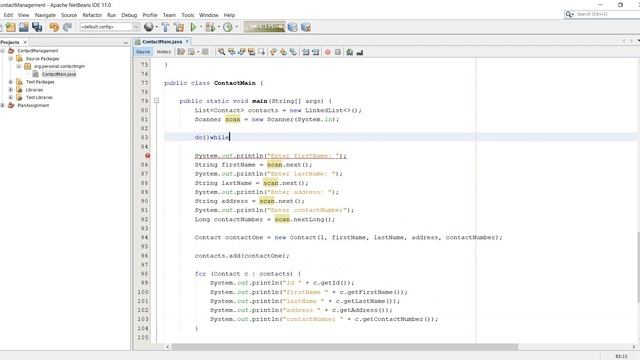The image size is (640, 360).
Task: Toggle Rectangular Selection in editor toolbar
Action: (261, 52)
